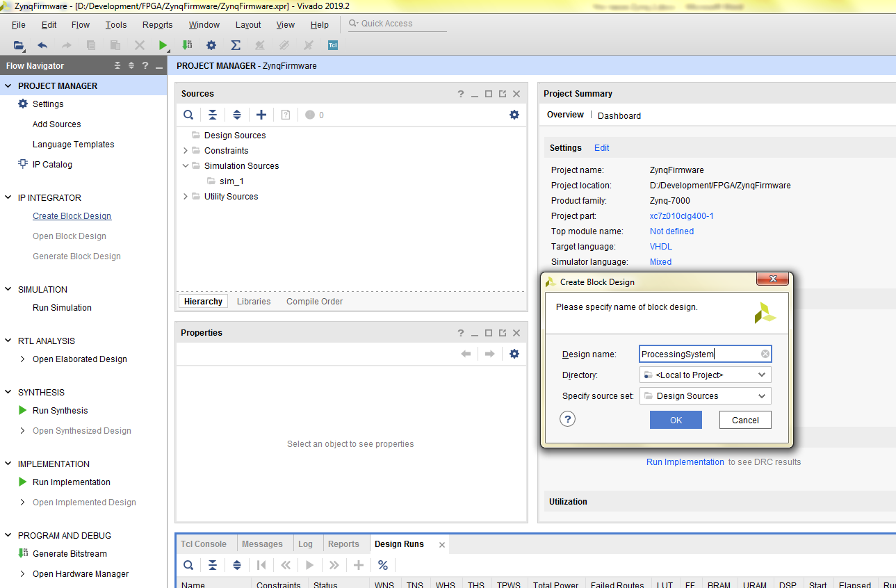Viewport: 896px width, 588px height.
Task: Expand Open Hardware Manager item
Action: (x=23, y=574)
